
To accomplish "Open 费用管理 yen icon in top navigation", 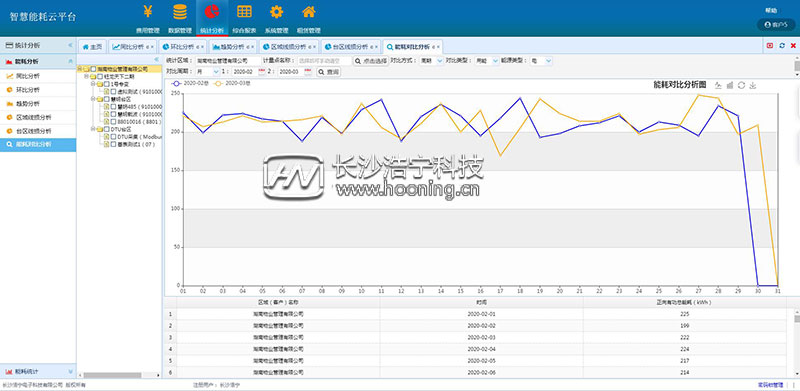I will click(x=147, y=12).
